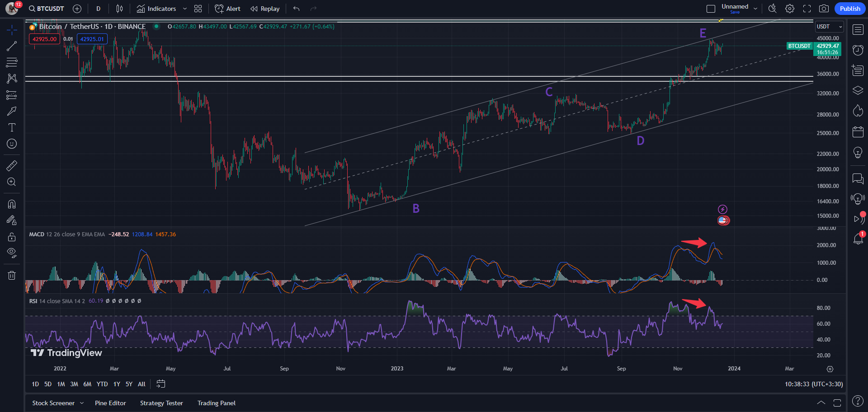Open the Unnamed layout save menu
The width and height of the screenshot is (868, 412).
point(739,9)
